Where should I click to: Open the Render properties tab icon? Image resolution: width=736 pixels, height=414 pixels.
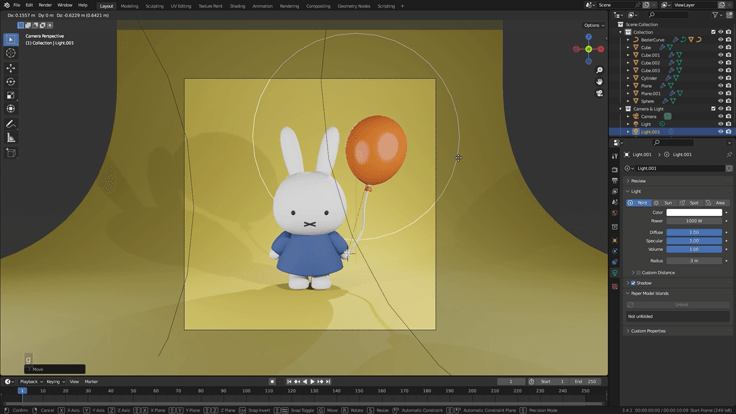pos(615,169)
